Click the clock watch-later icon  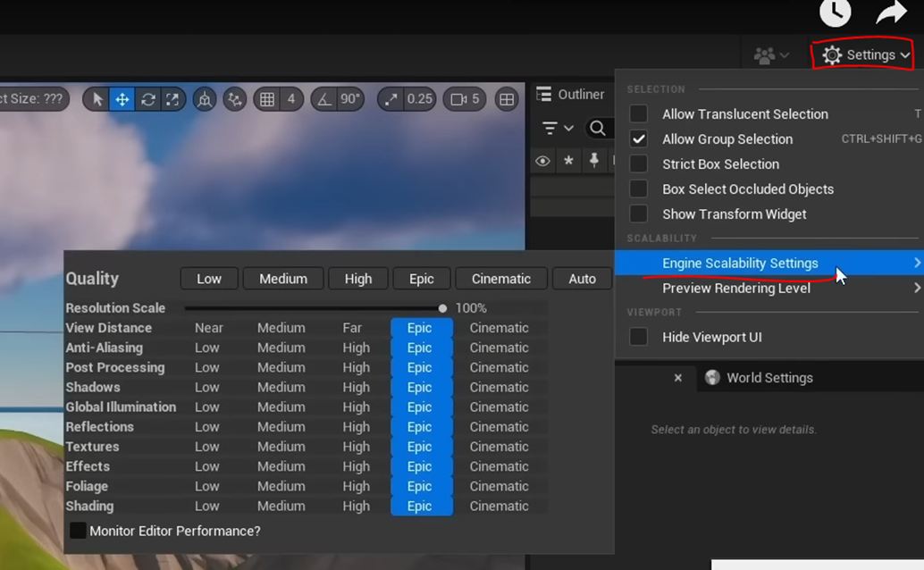point(835,12)
